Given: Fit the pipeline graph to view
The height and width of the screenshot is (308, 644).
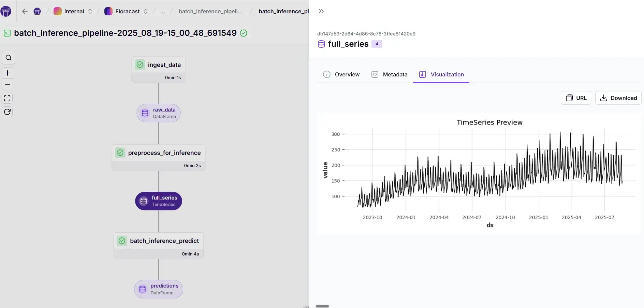Looking at the screenshot, I should point(8,98).
